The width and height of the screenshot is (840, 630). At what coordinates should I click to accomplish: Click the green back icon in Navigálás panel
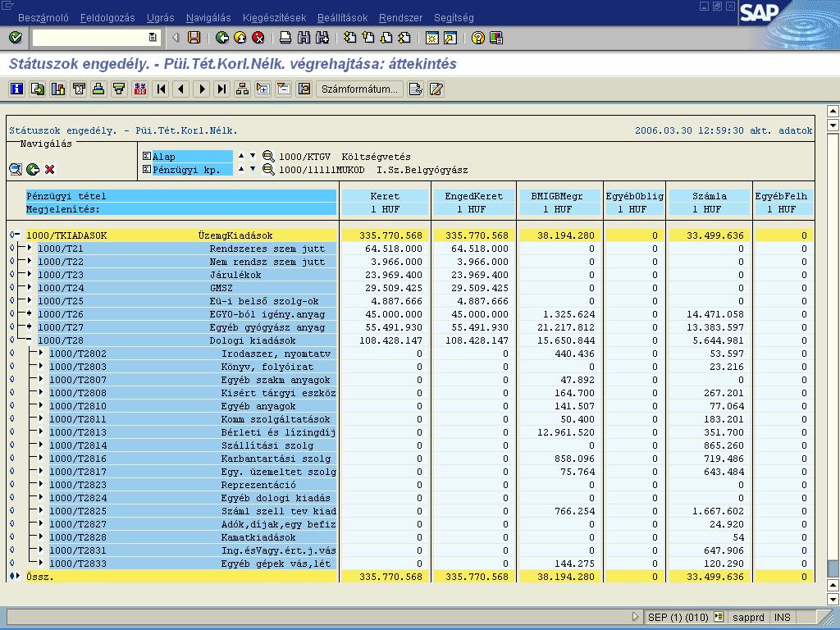[33, 170]
